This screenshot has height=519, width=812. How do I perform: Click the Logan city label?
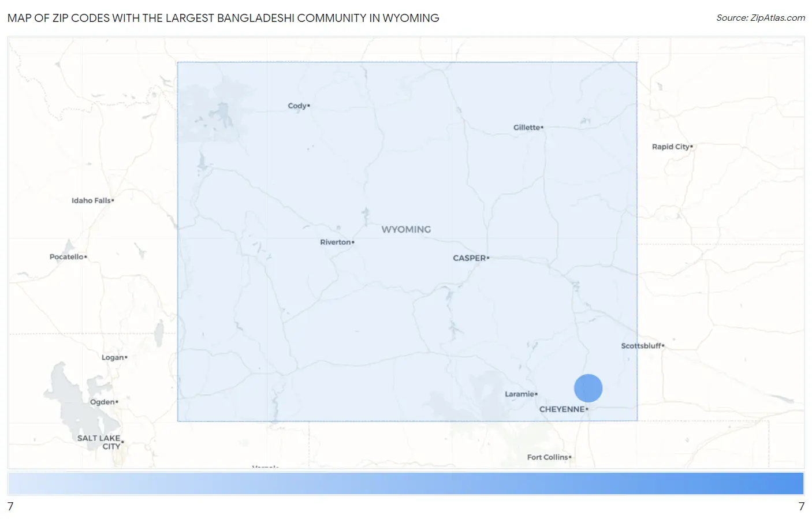tap(114, 357)
